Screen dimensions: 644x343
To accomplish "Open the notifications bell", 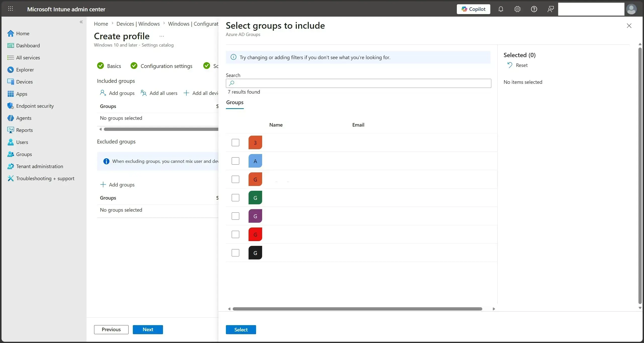I will 501,9.
